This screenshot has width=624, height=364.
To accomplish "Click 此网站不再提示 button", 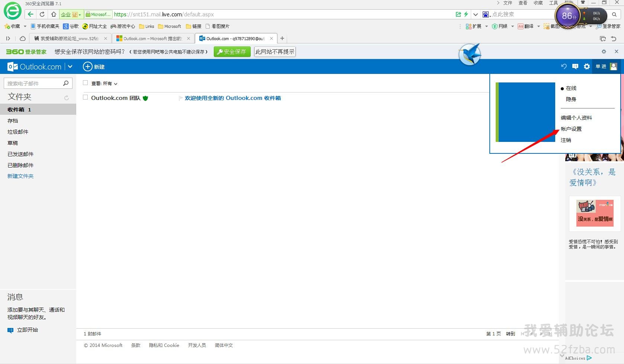I will point(275,52).
